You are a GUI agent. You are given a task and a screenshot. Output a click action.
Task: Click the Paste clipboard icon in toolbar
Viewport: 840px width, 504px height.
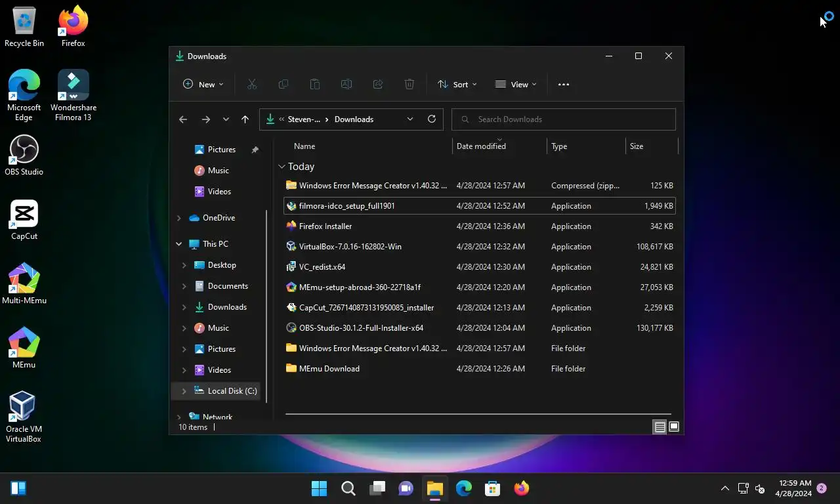[315, 84]
